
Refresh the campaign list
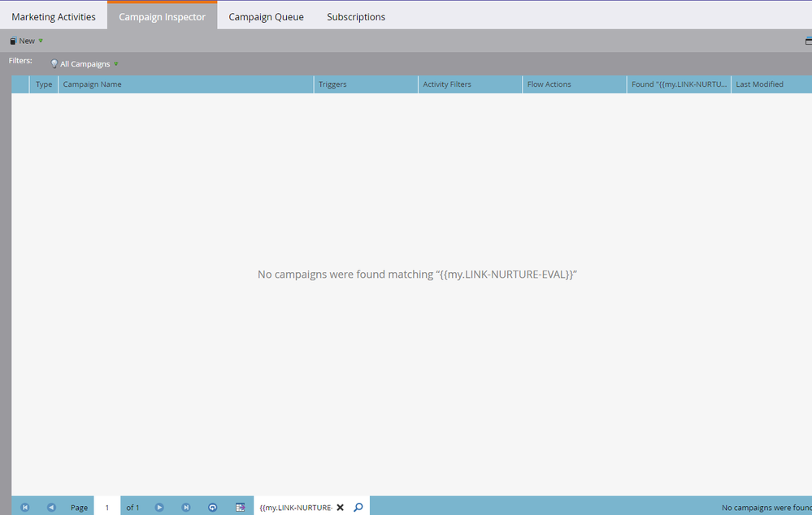213,507
